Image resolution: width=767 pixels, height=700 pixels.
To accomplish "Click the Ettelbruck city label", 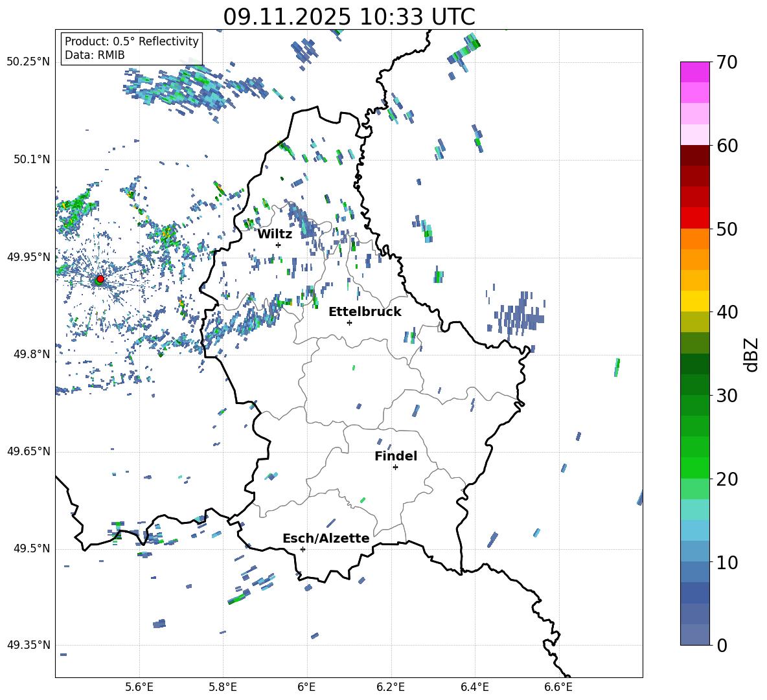I will point(365,312).
